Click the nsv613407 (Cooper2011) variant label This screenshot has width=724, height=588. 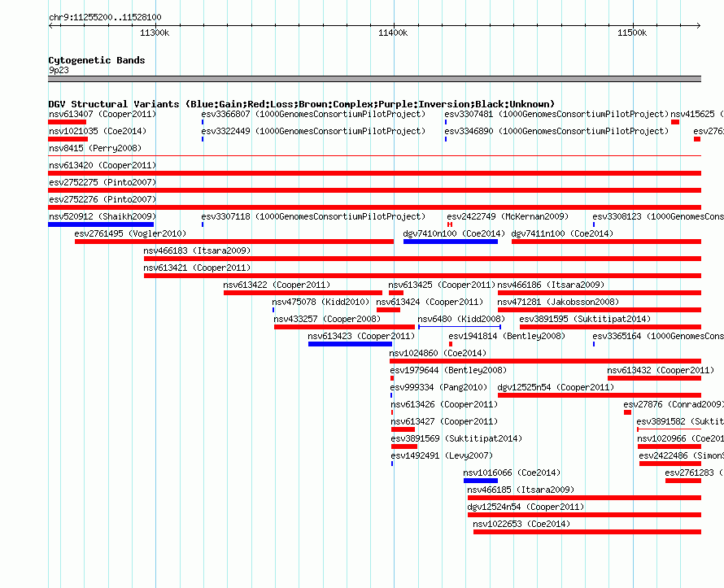click(x=102, y=114)
